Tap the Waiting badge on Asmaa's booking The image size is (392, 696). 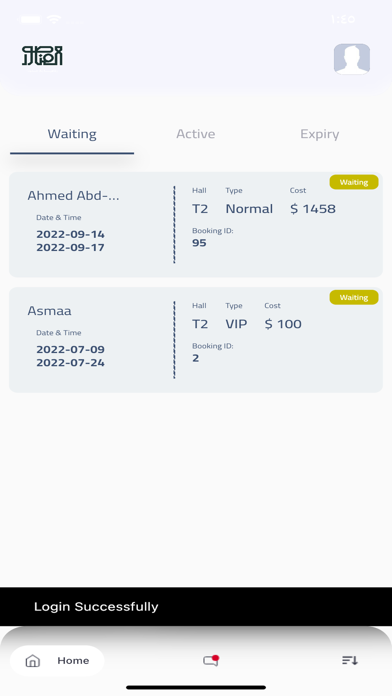pyautogui.click(x=354, y=297)
